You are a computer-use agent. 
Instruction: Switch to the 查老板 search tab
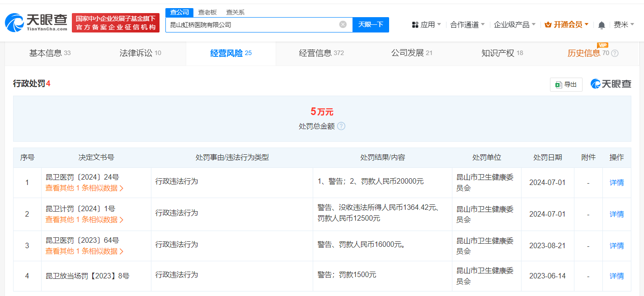coord(208,12)
